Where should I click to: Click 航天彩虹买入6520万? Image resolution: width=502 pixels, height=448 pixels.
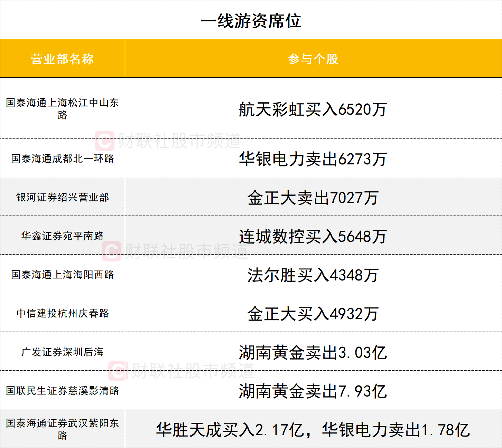313,109
